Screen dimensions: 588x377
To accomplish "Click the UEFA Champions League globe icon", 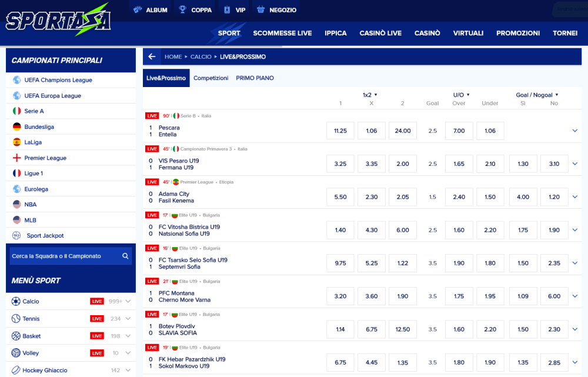I will (x=17, y=80).
